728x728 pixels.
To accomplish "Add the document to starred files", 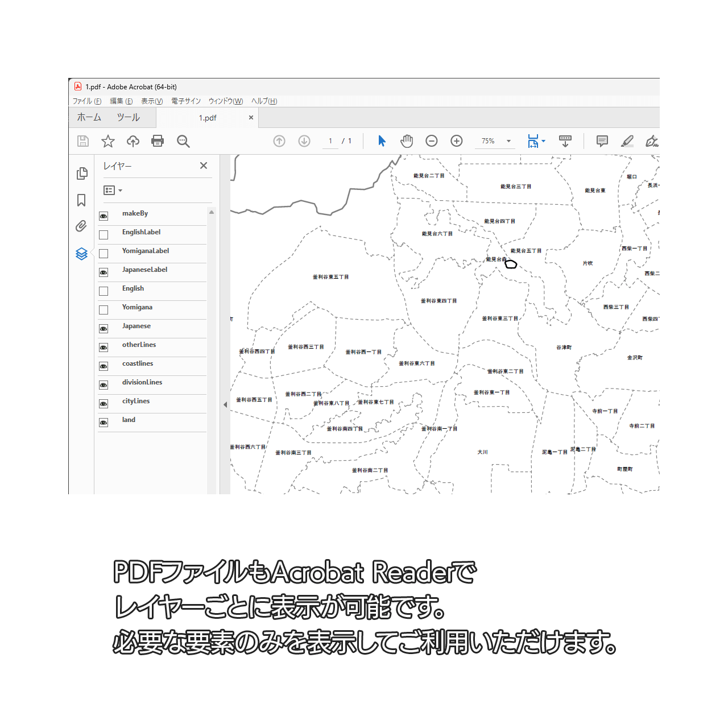I will click(x=108, y=141).
